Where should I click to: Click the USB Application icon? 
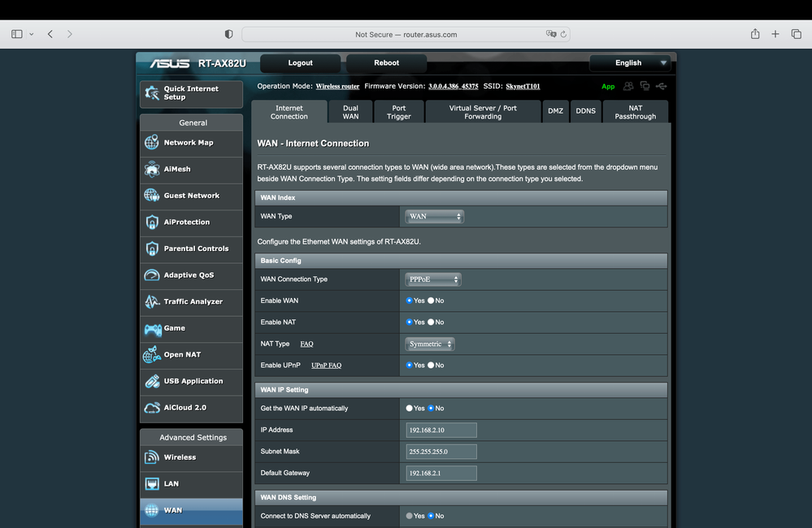(152, 382)
